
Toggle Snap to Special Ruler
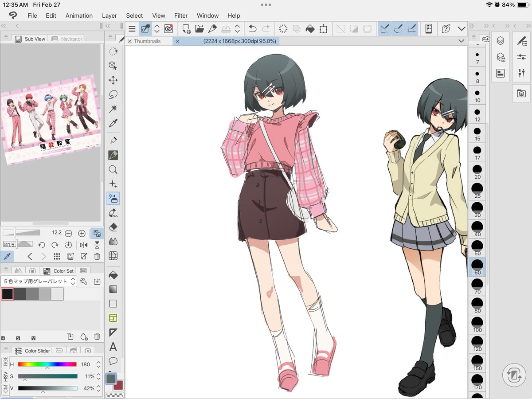point(398,29)
